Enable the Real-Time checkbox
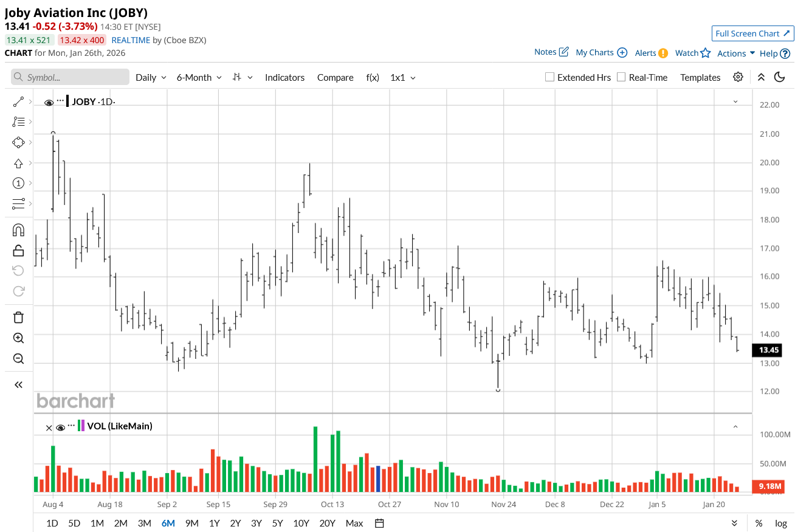Screen dimensions: 795x532 [x=621, y=77]
